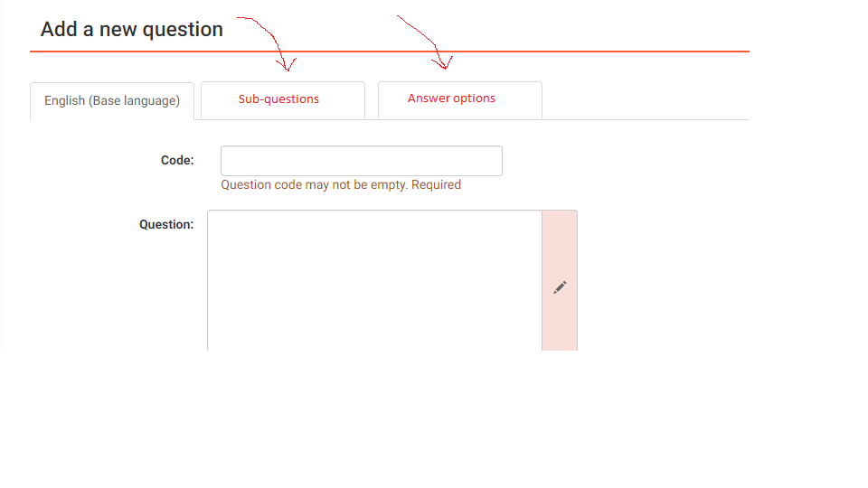This screenshot has height=488, width=868.
Task: Click empty tab bar space after Answer options
Action: tap(646, 101)
